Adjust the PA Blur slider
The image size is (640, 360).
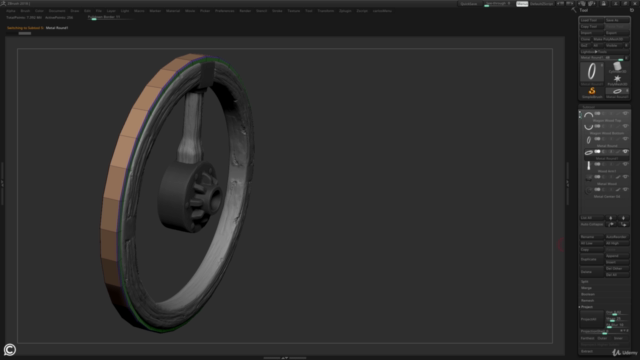click(x=617, y=325)
